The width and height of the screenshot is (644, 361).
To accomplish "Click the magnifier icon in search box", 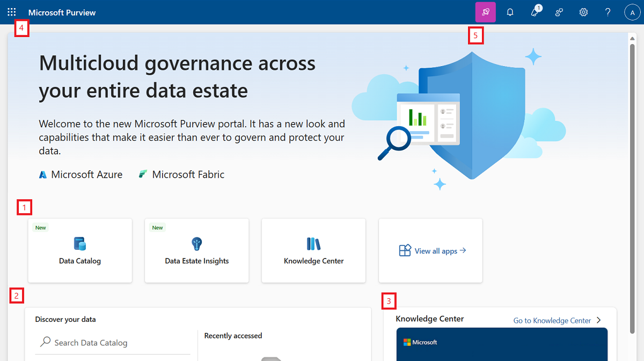I will click(46, 342).
